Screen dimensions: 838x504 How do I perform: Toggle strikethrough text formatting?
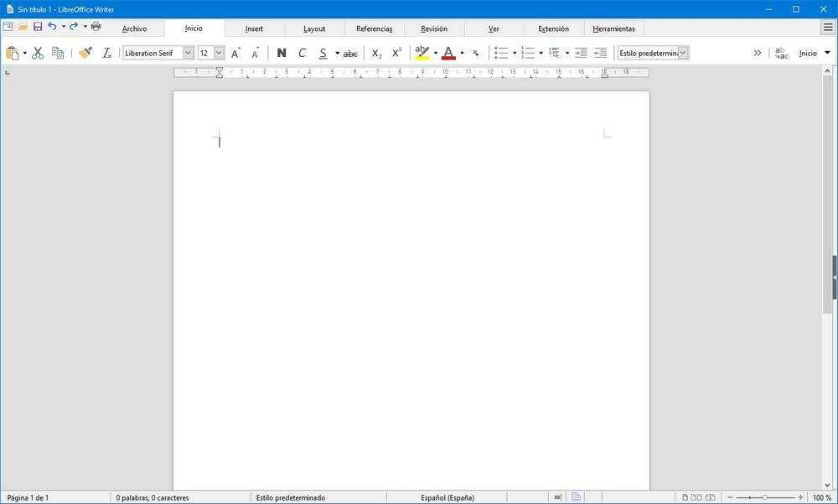(350, 53)
